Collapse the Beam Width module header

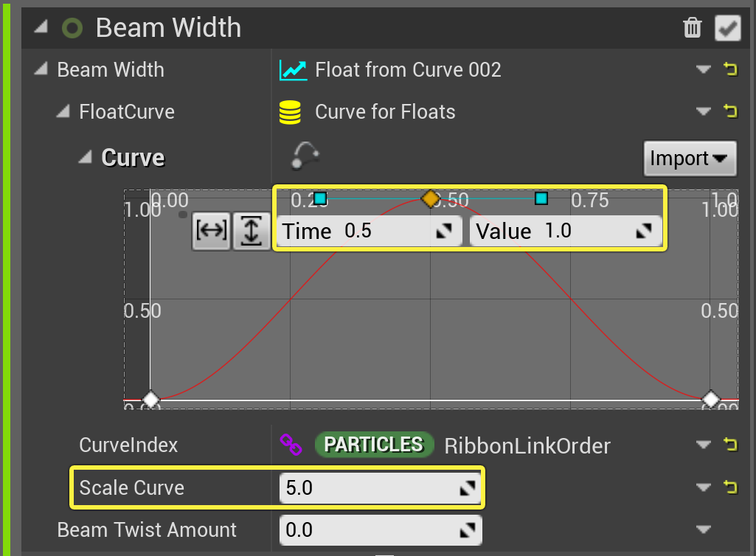click(x=41, y=27)
